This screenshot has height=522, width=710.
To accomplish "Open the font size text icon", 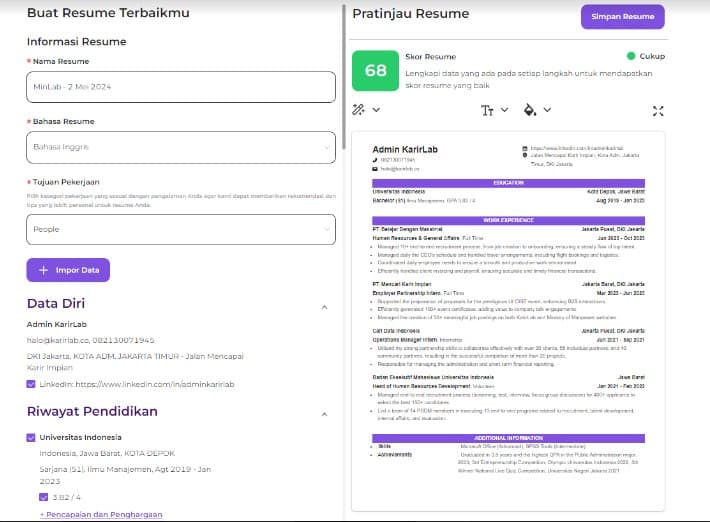I will point(487,110).
